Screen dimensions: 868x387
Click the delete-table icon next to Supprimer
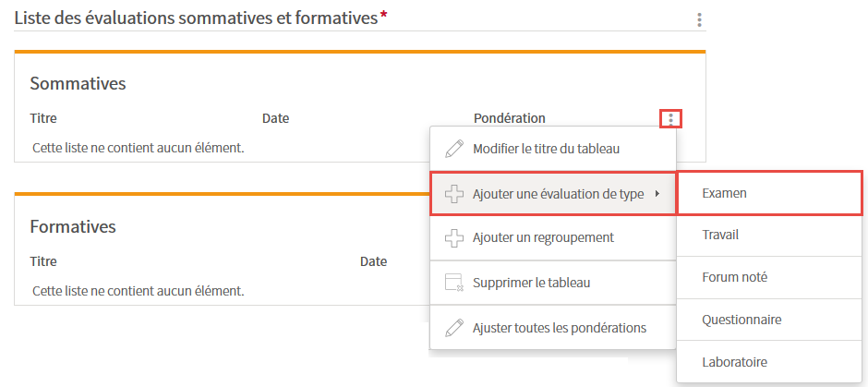click(x=454, y=283)
